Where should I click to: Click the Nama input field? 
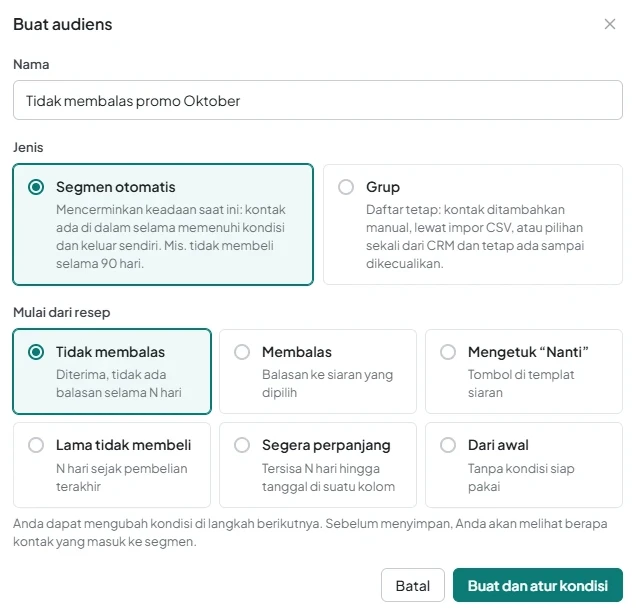318,100
